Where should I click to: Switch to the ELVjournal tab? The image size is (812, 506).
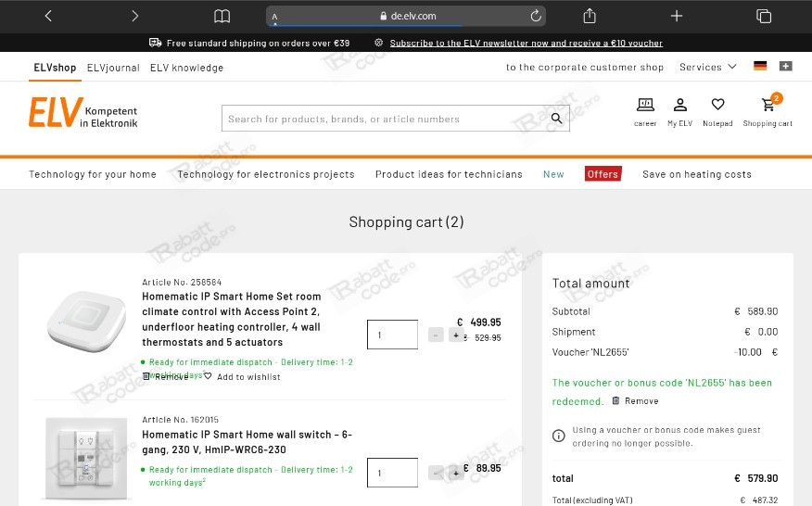coord(113,68)
